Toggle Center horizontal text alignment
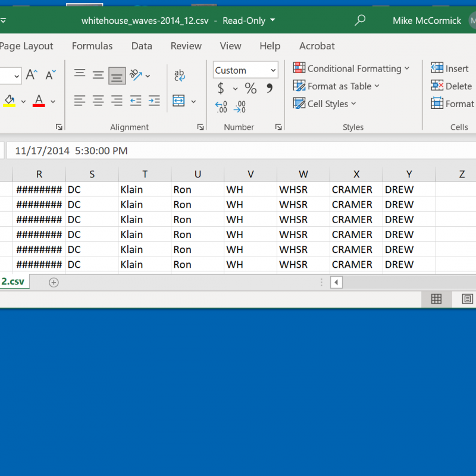 (98, 101)
